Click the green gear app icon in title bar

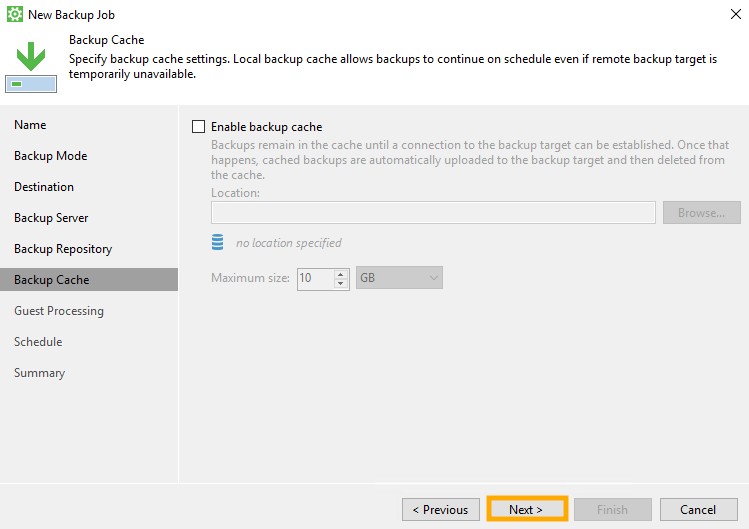click(15, 14)
